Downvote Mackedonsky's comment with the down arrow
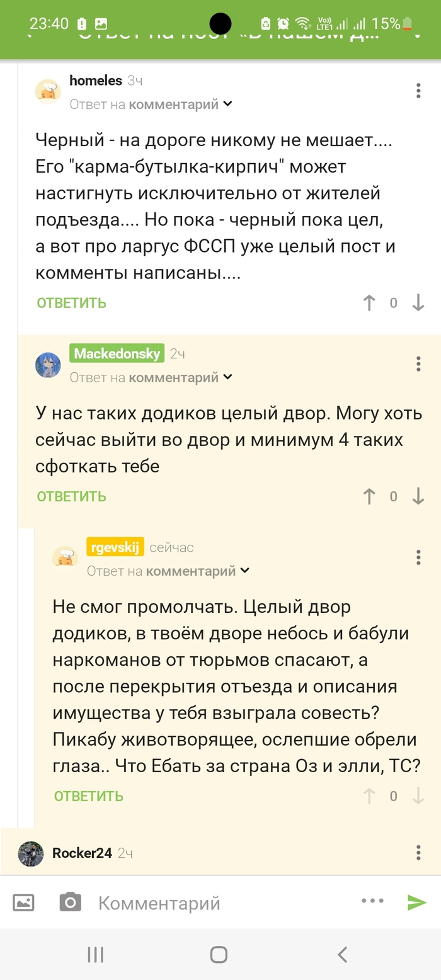This screenshot has width=441, height=980. tap(418, 496)
